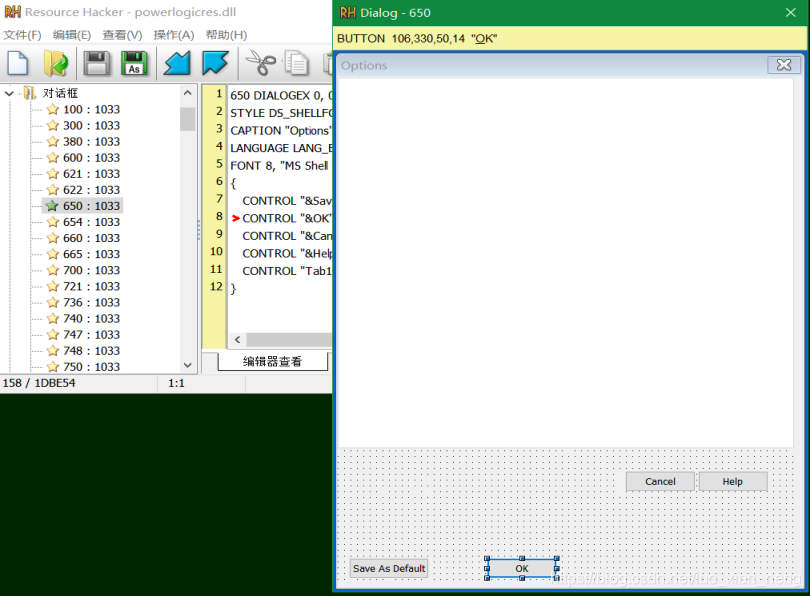This screenshot has width=810, height=597.
Task: Save the file with floppy icon
Action: (x=97, y=63)
